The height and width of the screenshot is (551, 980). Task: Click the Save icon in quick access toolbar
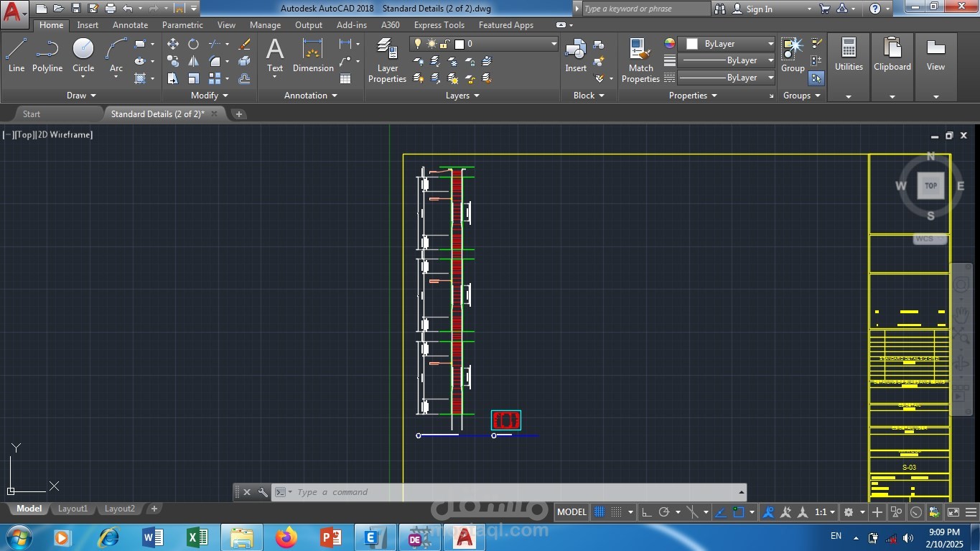[x=76, y=9]
